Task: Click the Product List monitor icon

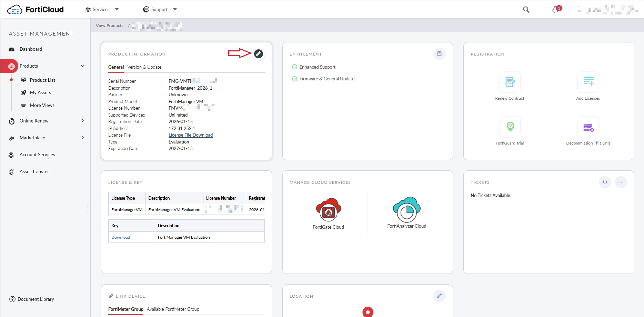Action: coord(23,80)
